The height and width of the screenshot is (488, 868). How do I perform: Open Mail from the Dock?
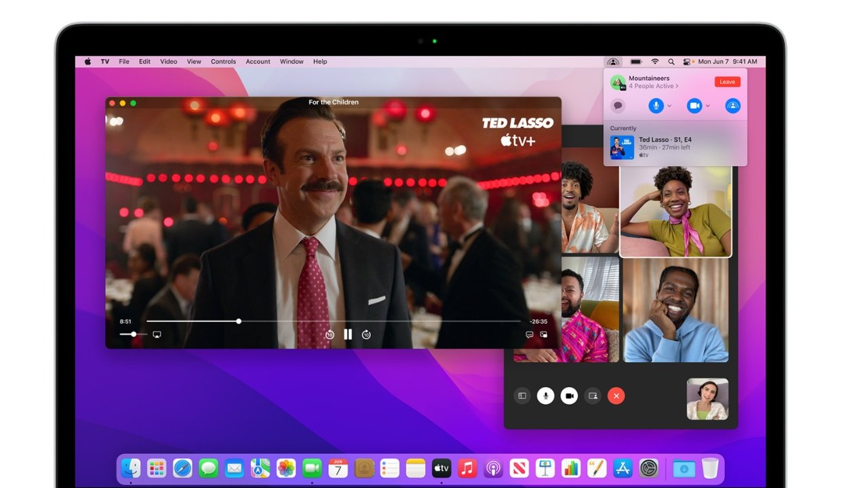click(234, 468)
